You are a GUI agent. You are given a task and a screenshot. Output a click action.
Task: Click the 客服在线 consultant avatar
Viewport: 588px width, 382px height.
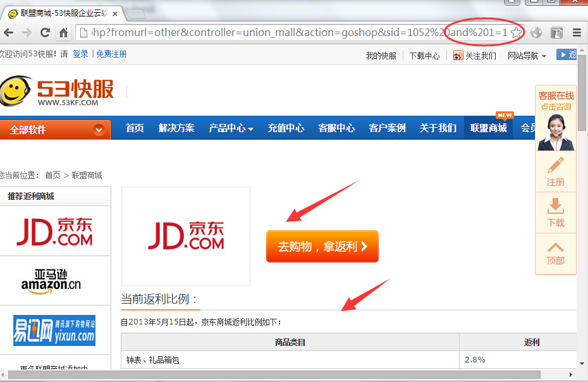pos(556,132)
